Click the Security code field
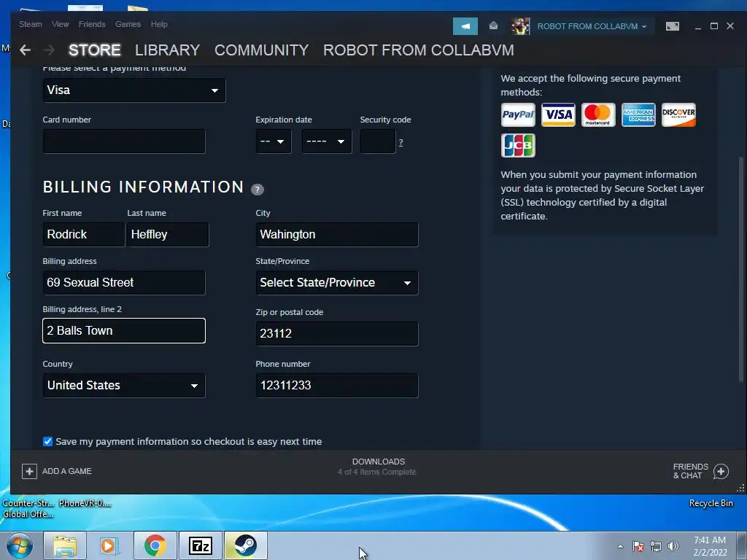 click(x=378, y=141)
